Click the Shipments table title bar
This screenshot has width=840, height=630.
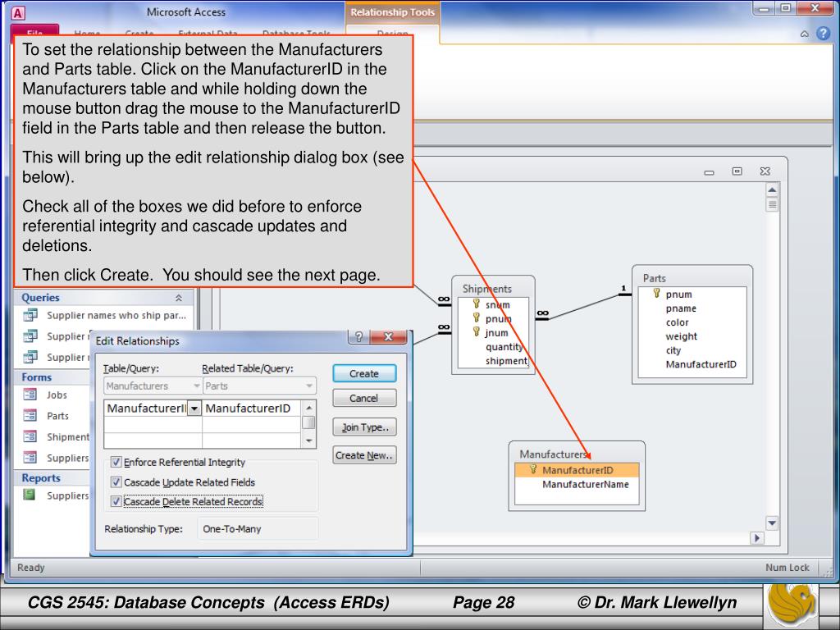(x=493, y=288)
